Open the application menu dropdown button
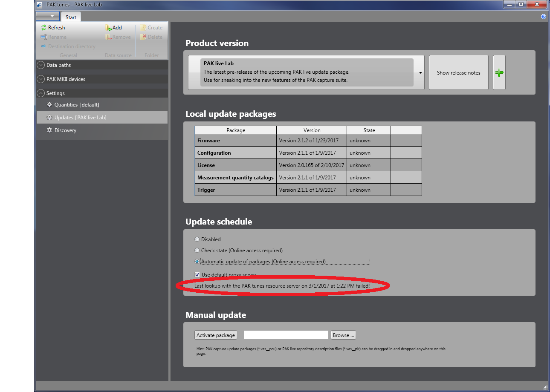The height and width of the screenshot is (392, 550). tap(48, 17)
